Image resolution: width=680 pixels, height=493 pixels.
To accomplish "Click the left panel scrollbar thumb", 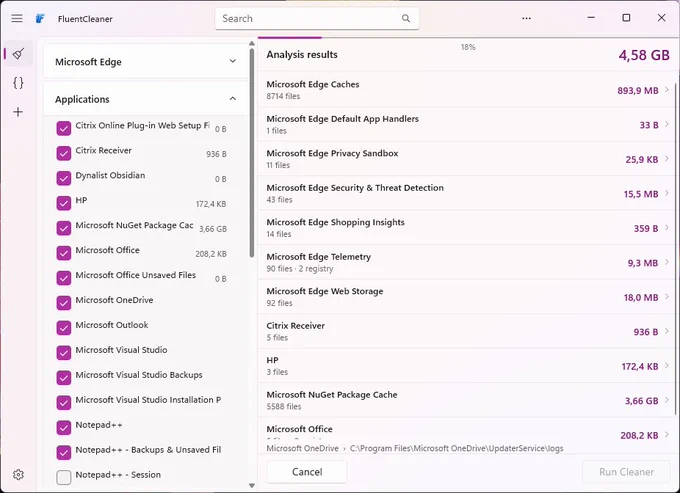I will [252, 153].
